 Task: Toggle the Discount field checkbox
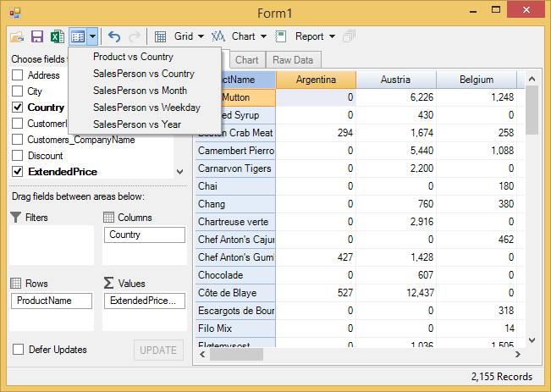17,156
